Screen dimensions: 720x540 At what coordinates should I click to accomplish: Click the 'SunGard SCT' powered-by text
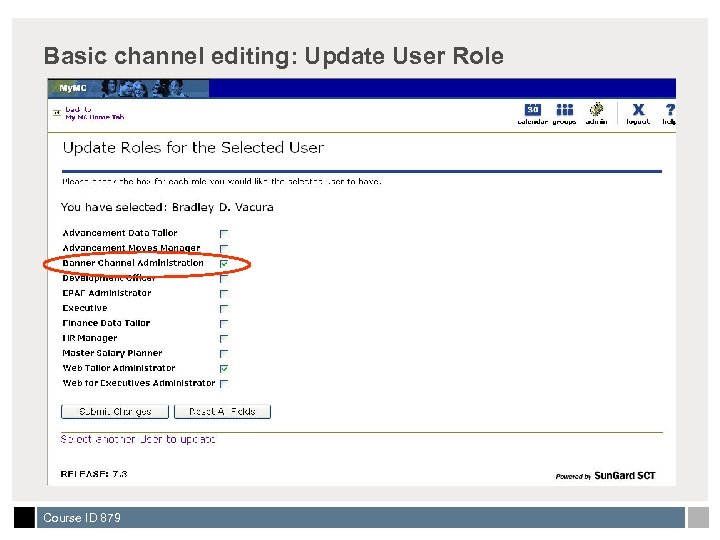(624, 476)
